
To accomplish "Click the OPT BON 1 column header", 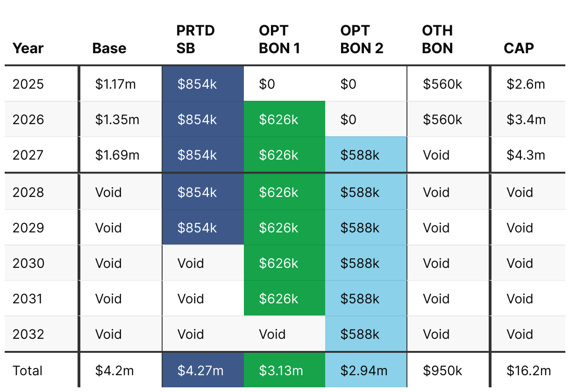I will tap(279, 39).
